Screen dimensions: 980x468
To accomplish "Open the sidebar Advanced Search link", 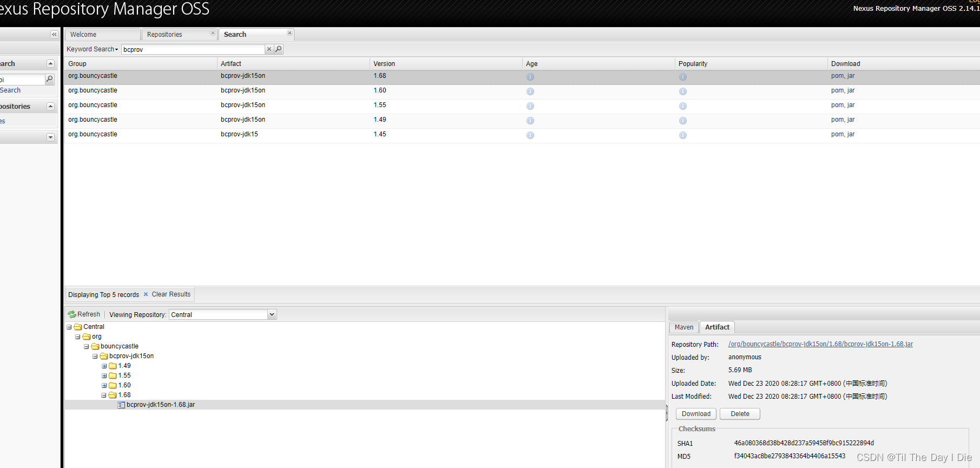I will click(10, 90).
